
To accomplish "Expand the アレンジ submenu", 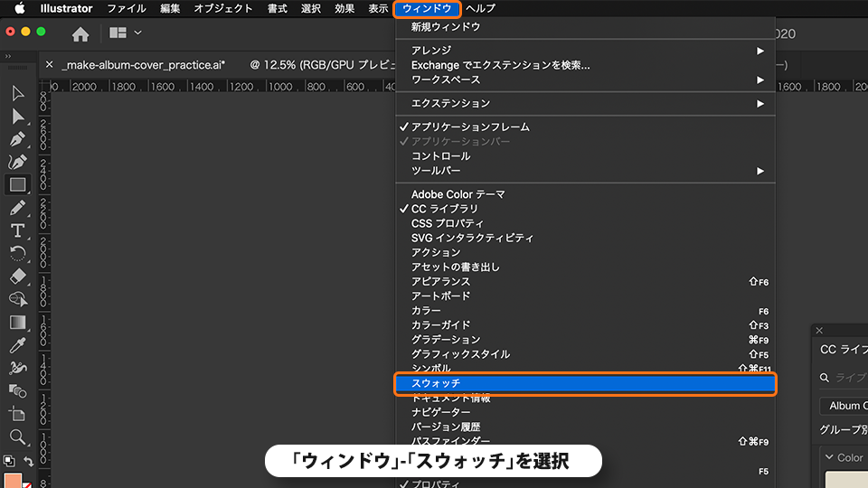I will click(585, 51).
